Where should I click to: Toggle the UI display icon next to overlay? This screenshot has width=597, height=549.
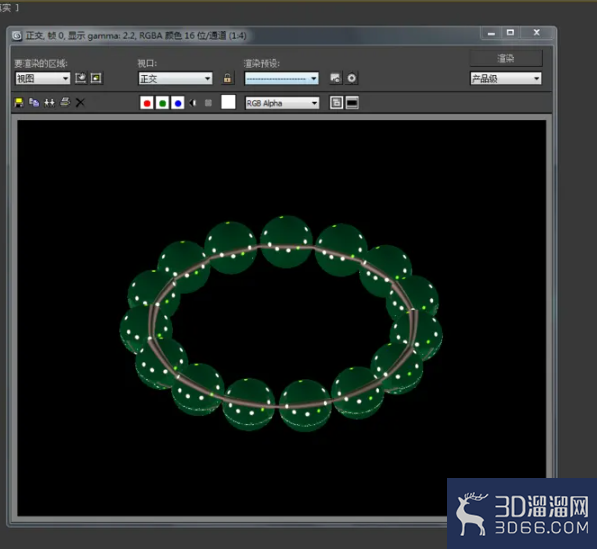pyautogui.click(x=352, y=103)
